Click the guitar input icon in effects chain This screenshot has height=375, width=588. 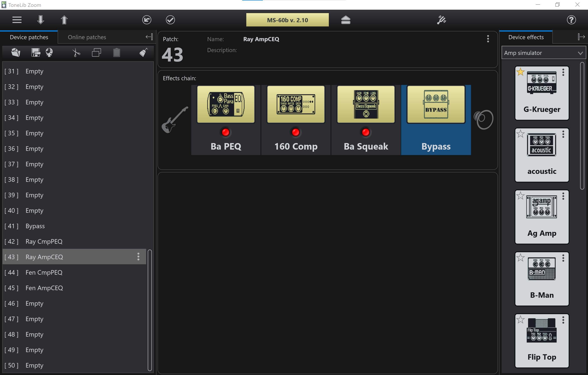point(175,120)
